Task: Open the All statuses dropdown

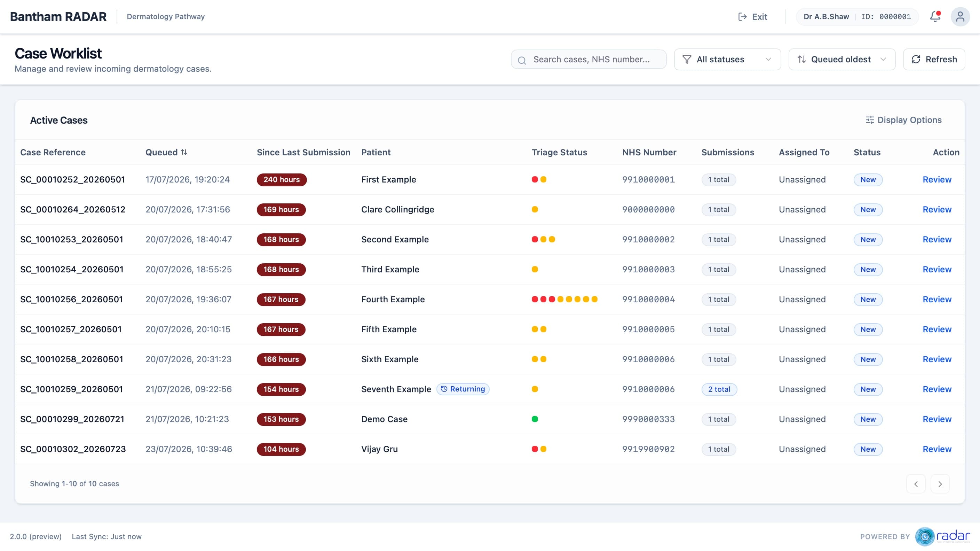Action: 727,60
